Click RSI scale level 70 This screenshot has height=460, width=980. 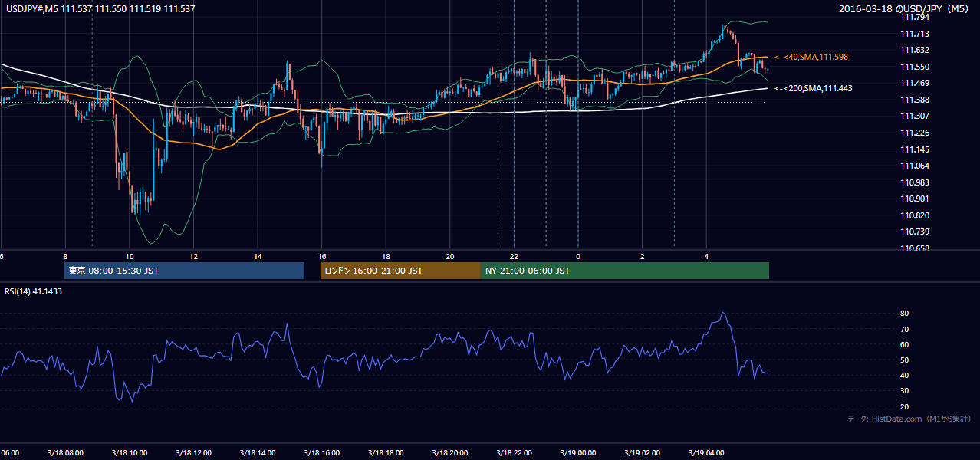(905, 329)
